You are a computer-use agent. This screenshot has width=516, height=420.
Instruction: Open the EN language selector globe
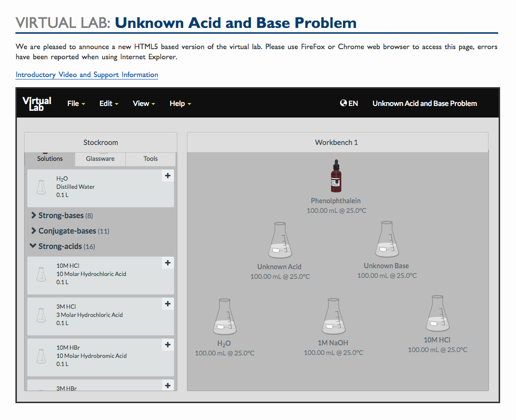[348, 103]
